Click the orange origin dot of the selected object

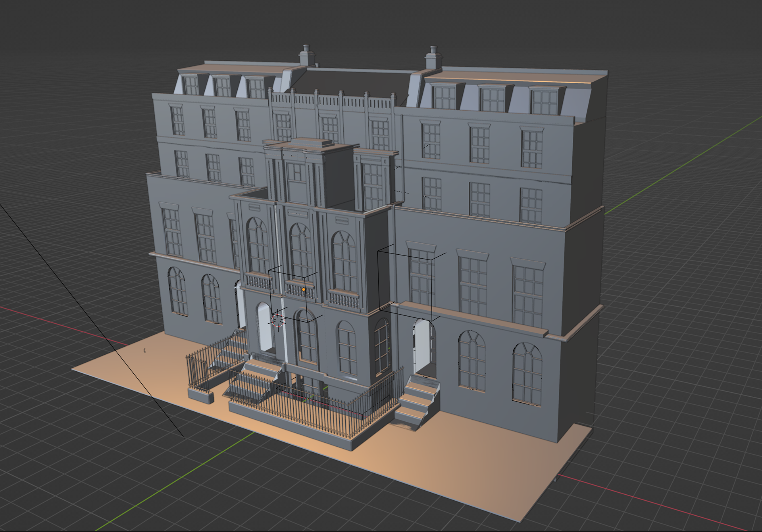(304, 290)
